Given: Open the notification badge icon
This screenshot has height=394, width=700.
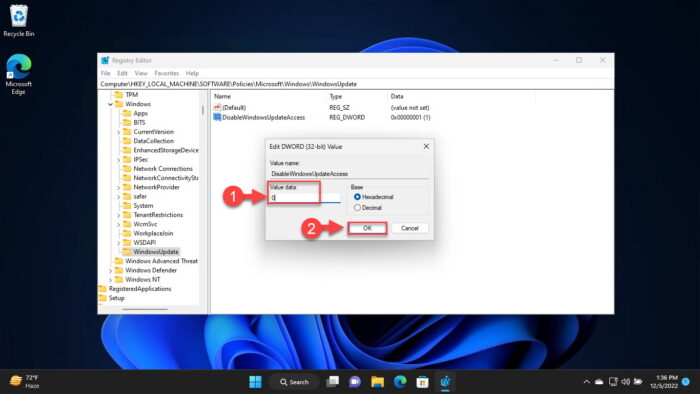Looking at the screenshot, I should pos(686,382).
